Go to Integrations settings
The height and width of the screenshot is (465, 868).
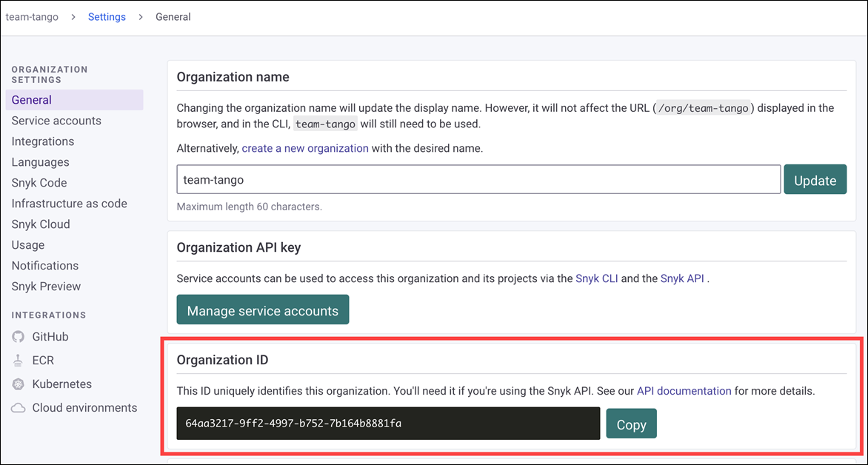tap(43, 141)
